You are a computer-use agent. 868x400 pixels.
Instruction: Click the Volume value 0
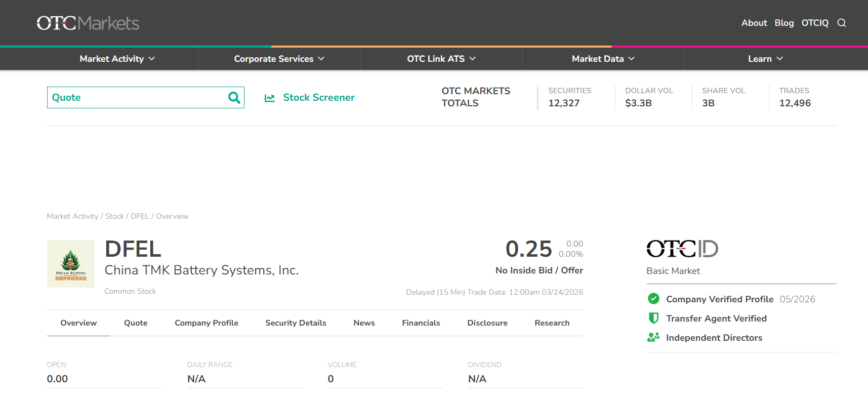(x=330, y=379)
